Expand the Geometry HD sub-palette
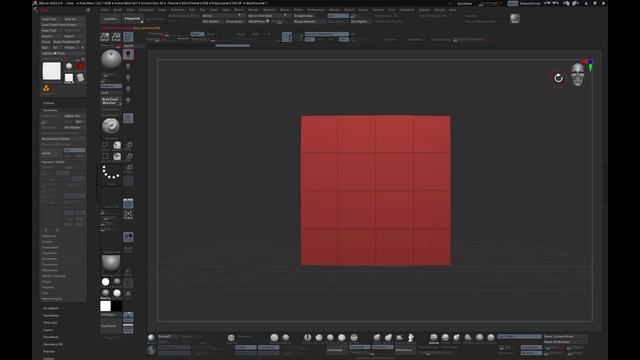The image size is (640, 360). point(53,344)
